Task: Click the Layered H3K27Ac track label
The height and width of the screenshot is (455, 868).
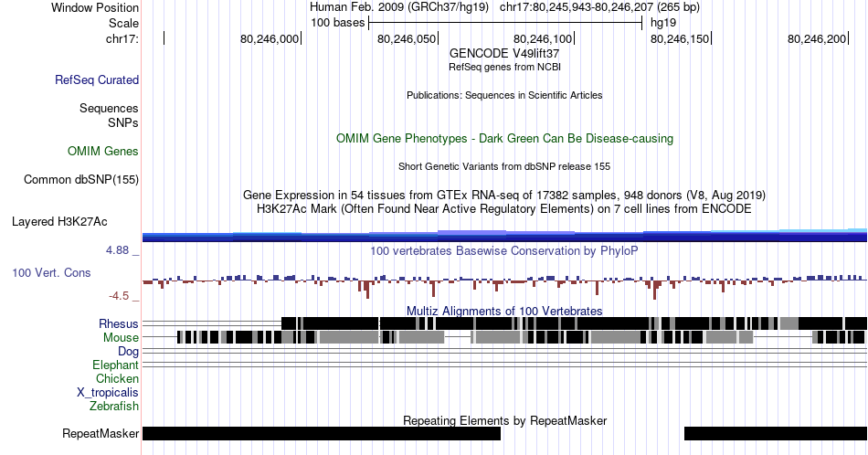Action: click(x=59, y=221)
